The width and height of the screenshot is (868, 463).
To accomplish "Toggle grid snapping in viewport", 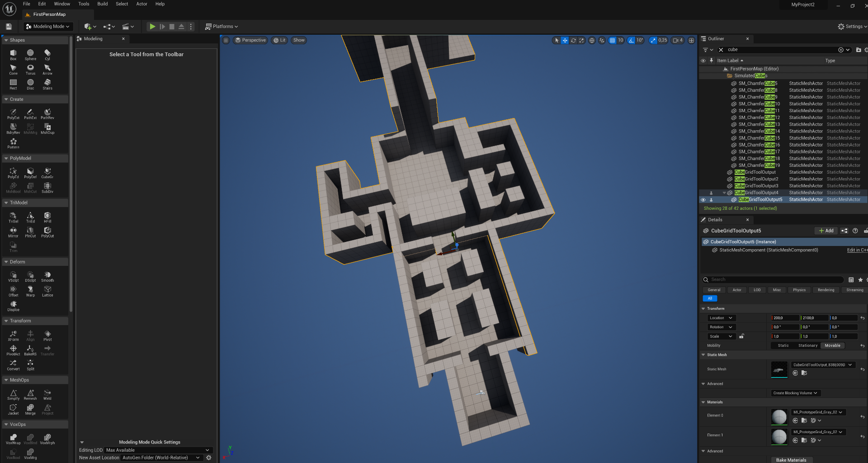I will tap(612, 40).
